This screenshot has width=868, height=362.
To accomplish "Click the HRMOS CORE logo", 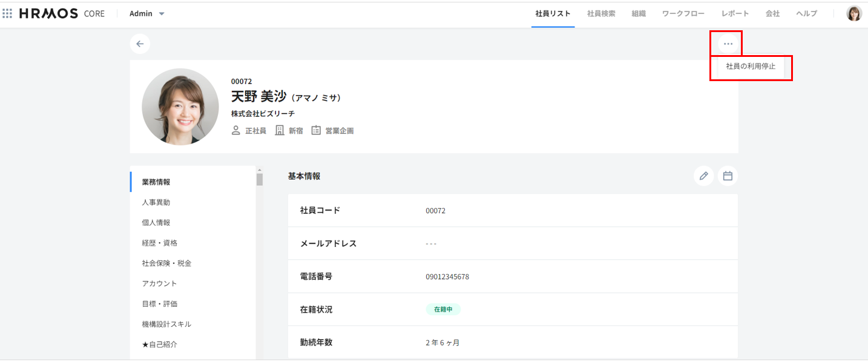I will (62, 13).
